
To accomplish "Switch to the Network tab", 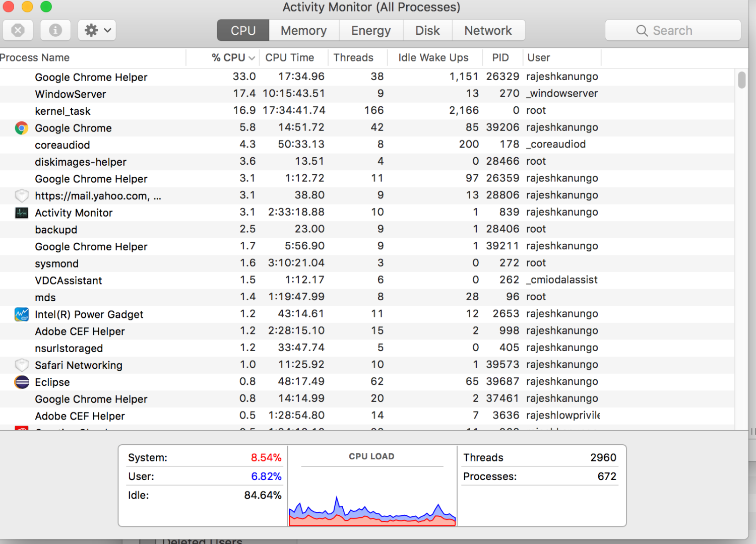I will click(x=488, y=30).
